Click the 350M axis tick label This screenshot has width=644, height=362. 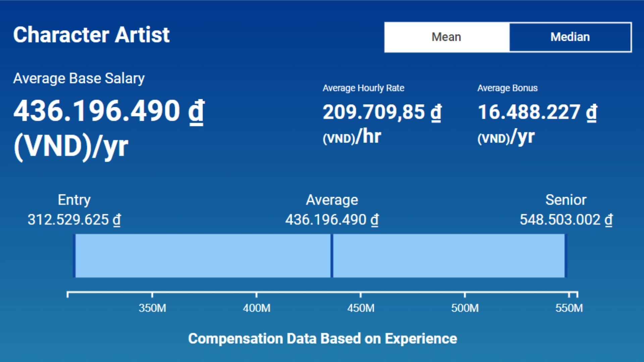(152, 308)
